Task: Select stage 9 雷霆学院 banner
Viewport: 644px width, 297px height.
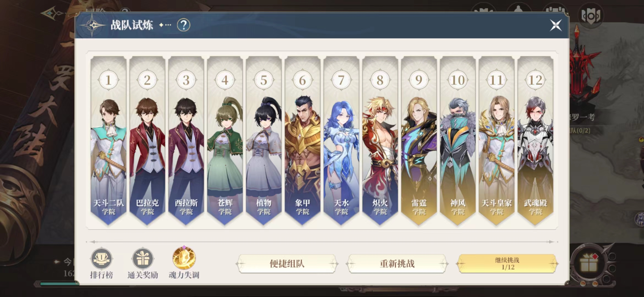Action: tap(419, 141)
